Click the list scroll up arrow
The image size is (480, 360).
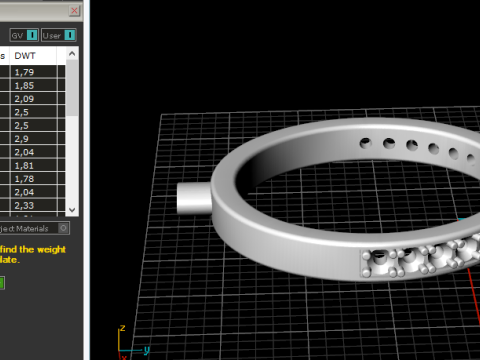(72, 54)
